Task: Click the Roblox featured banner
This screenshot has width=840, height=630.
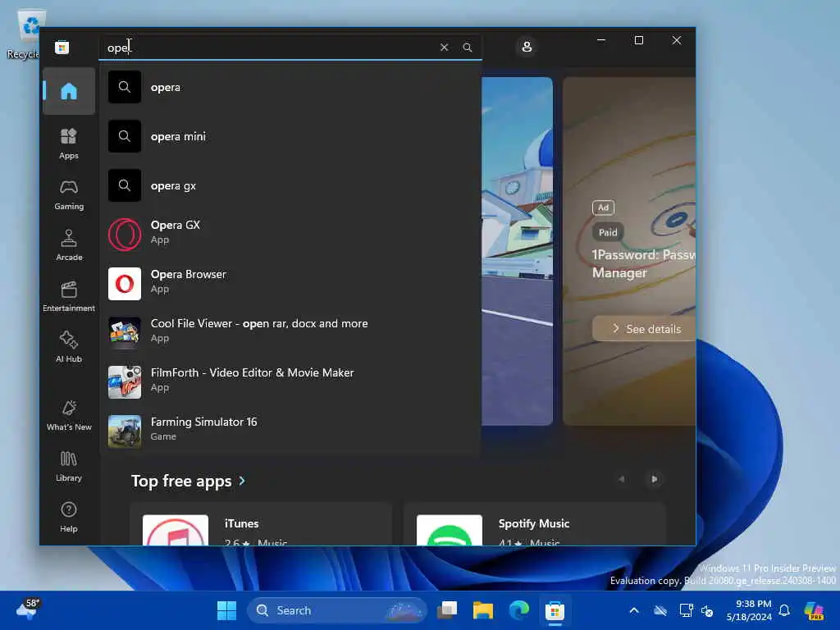Action: coord(517,251)
